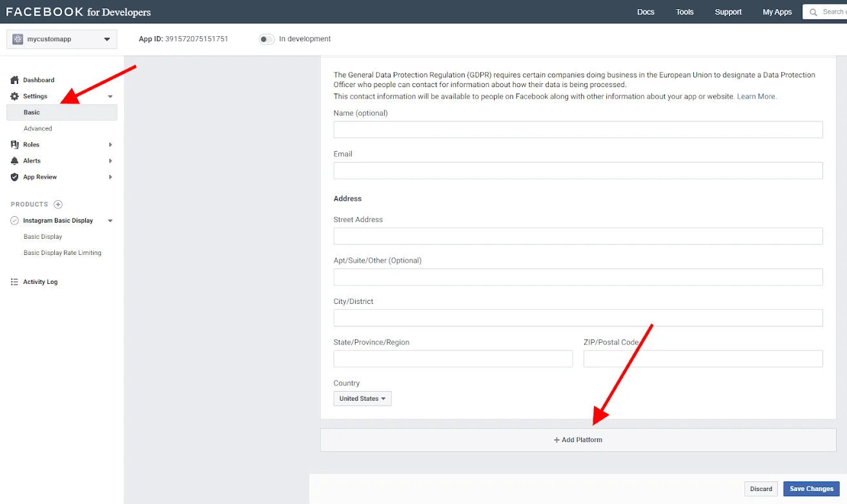The width and height of the screenshot is (847, 504).
Task: Click the top Search box
Action: (825, 12)
